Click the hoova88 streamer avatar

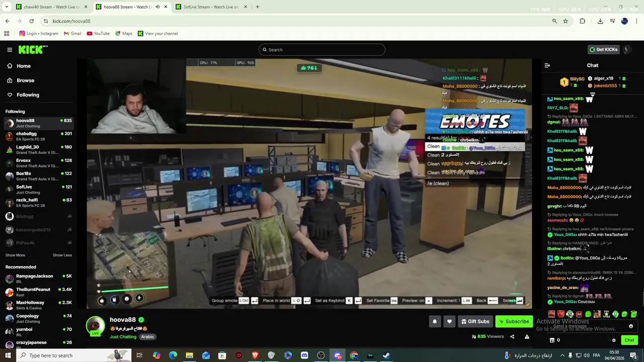pos(95,325)
